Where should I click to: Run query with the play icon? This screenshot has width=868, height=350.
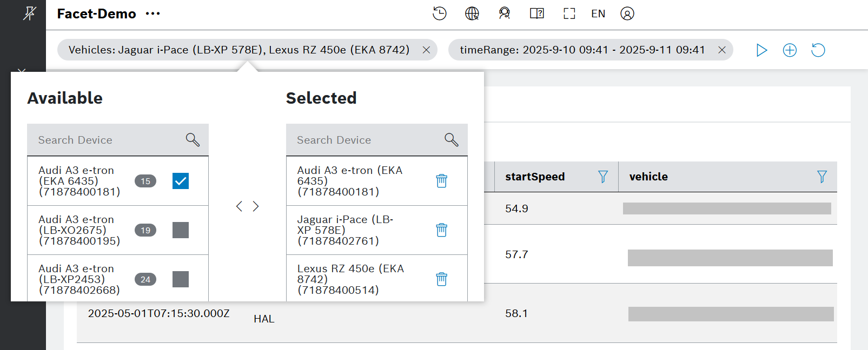click(x=761, y=50)
